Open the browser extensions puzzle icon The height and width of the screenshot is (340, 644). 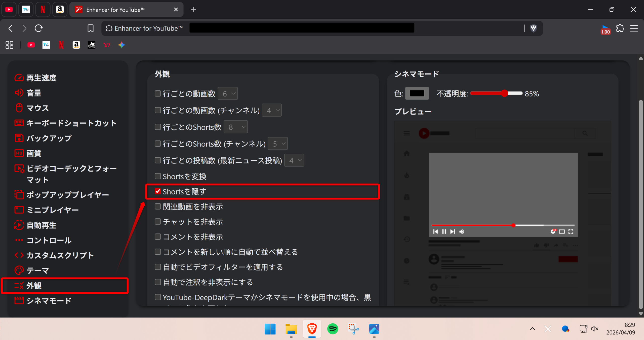tap(620, 28)
